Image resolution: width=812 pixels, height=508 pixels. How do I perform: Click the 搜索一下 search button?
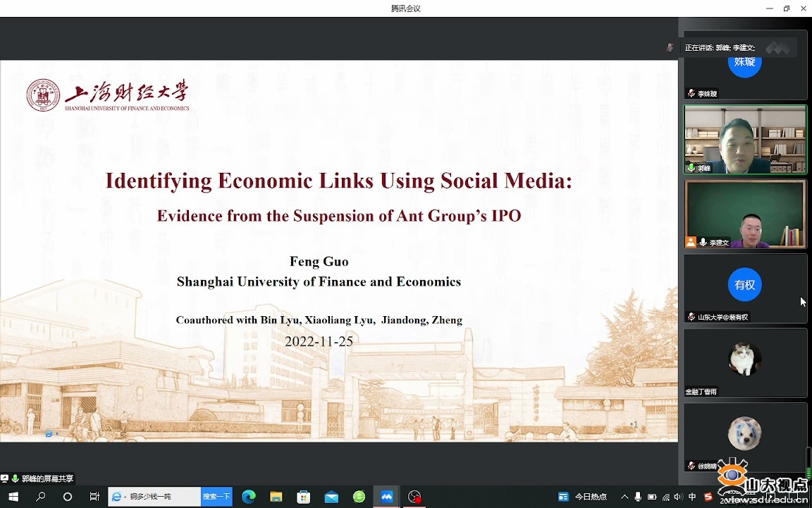[x=216, y=497]
